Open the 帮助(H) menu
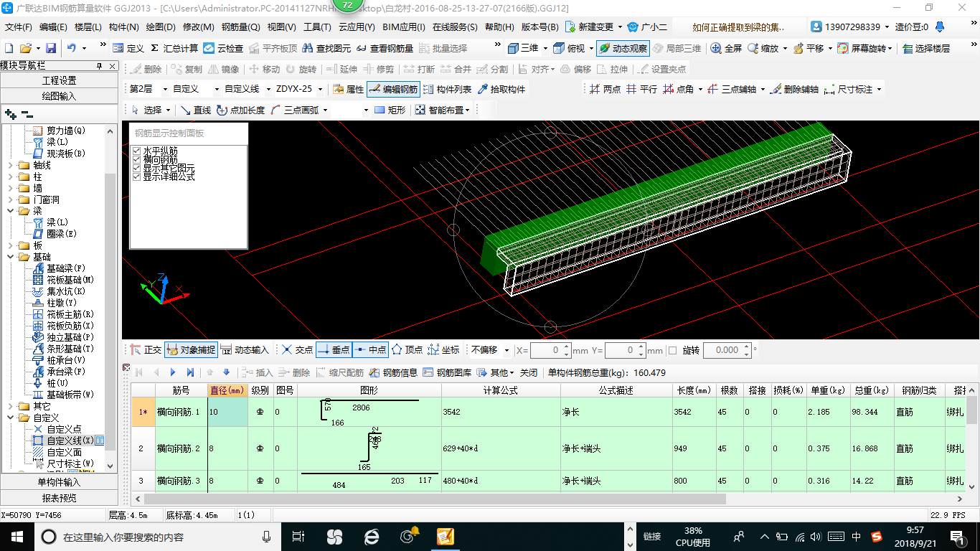The width and height of the screenshot is (980, 551). 499,27
